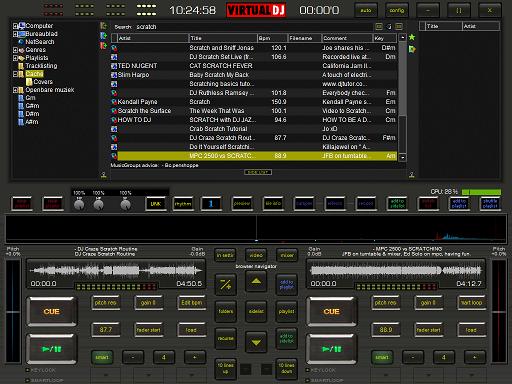Toggle the right deck smart button
The height and width of the screenshot is (384, 512).
382,357
